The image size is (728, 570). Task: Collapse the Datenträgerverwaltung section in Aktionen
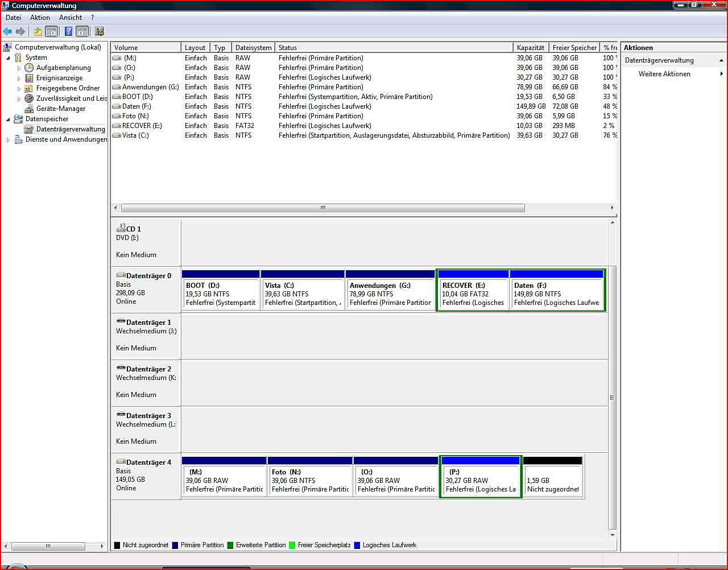[721, 60]
